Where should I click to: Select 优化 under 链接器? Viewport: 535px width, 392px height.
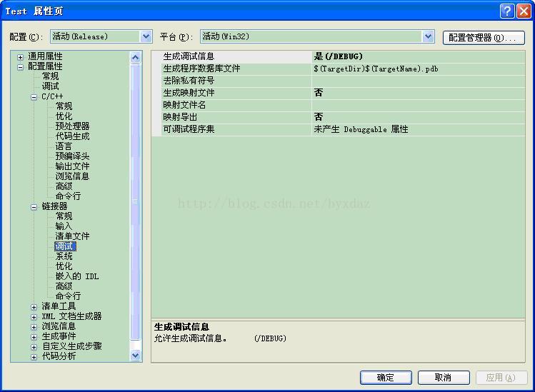click(x=64, y=266)
